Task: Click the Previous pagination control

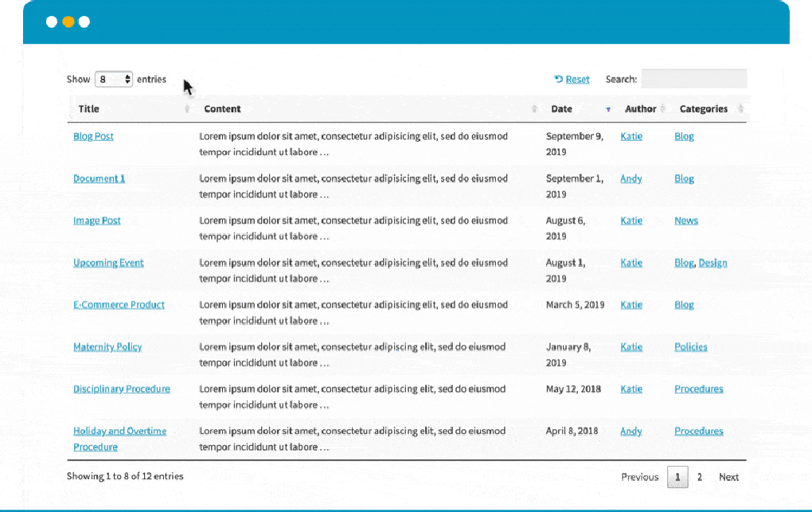Action: [639, 476]
